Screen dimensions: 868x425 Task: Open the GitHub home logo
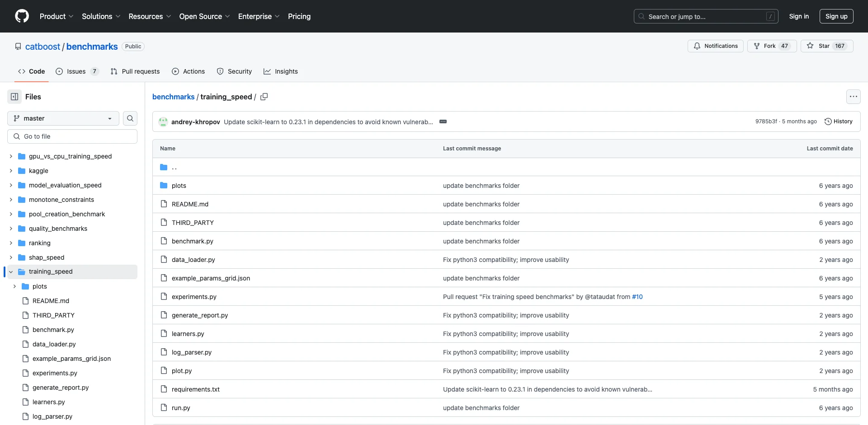pyautogui.click(x=22, y=16)
